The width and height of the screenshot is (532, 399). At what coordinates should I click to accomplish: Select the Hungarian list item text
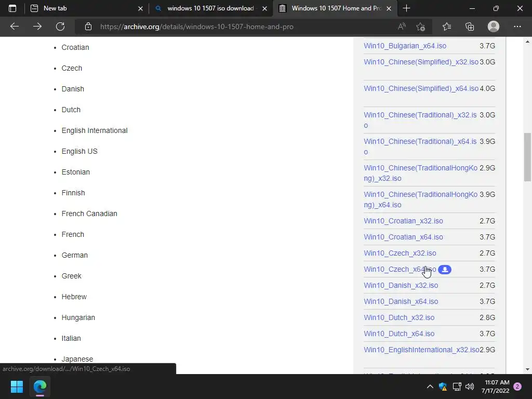tap(78, 317)
